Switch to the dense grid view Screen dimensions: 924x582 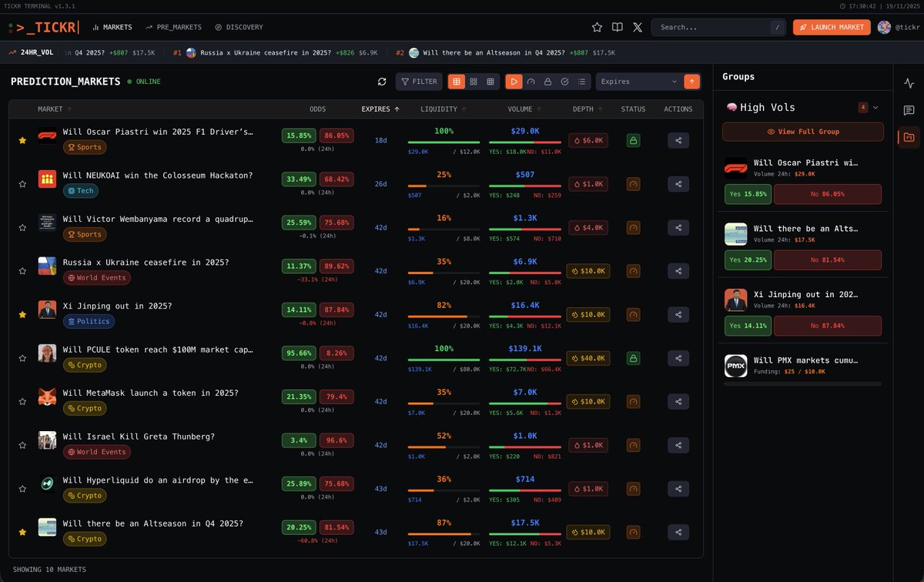(490, 82)
